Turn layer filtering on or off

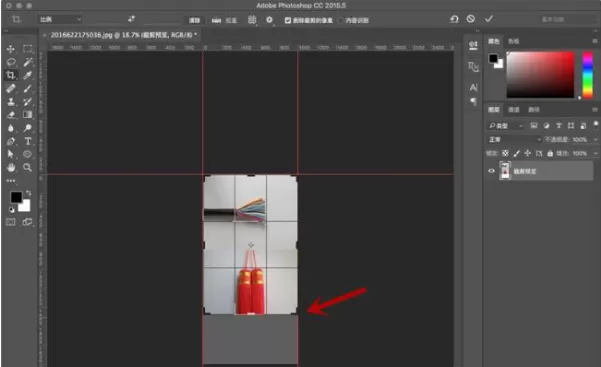595,124
